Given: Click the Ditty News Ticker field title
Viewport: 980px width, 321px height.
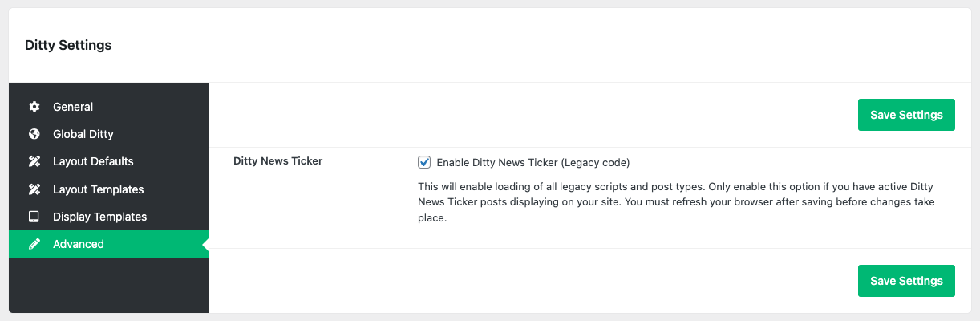Looking at the screenshot, I should pyautogui.click(x=277, y=160).
